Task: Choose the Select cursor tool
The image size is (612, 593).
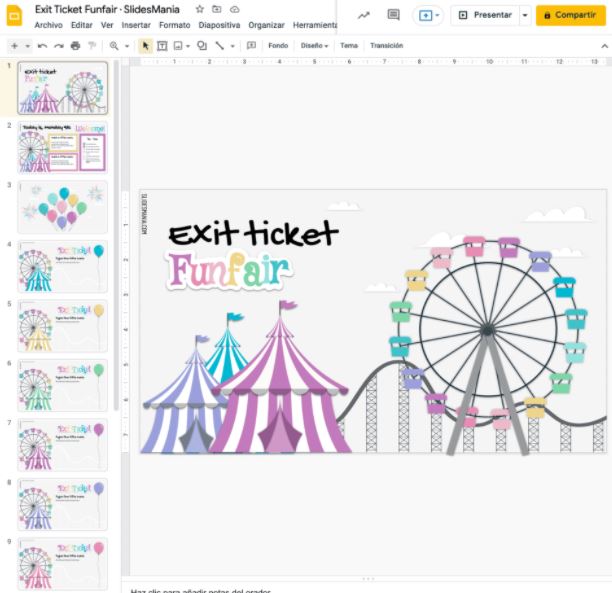Action: coord(145,46)
